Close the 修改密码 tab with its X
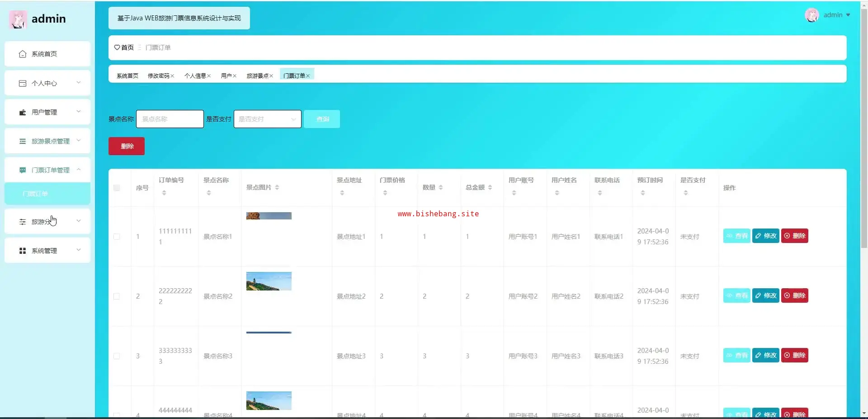This screenshot has height=419, width=868. point(172,76)
